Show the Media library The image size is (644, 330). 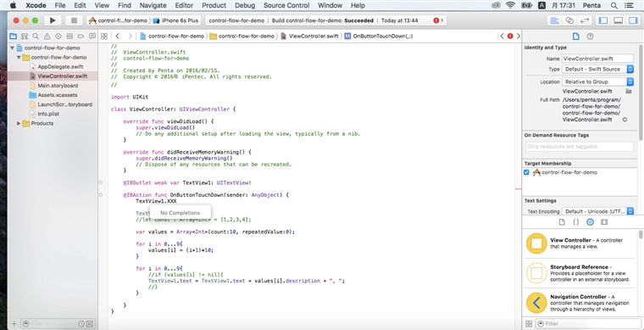604,222
